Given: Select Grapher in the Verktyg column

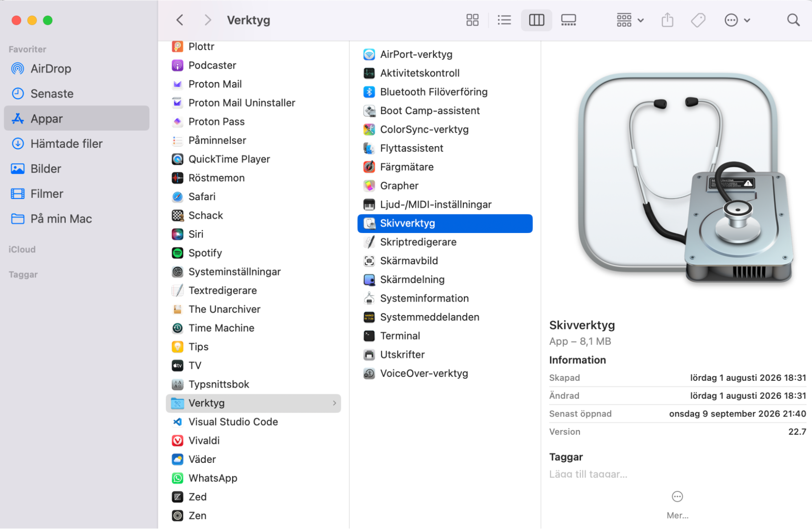Looking at the screenshot, I should tap(445, 186).
